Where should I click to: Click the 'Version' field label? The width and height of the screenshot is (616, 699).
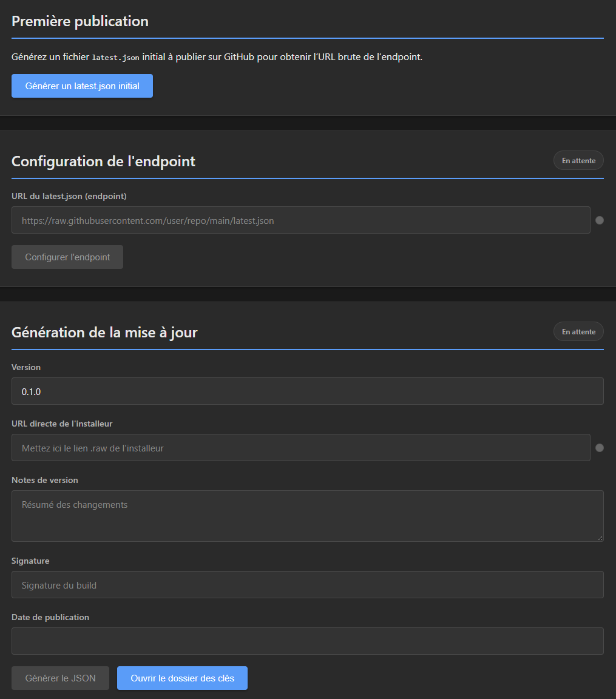tap(26, 367)
